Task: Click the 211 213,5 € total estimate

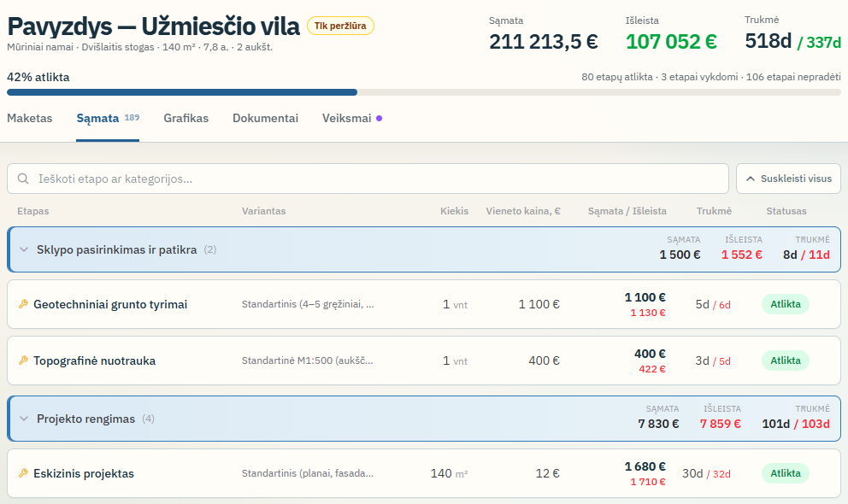Action: 544,42
